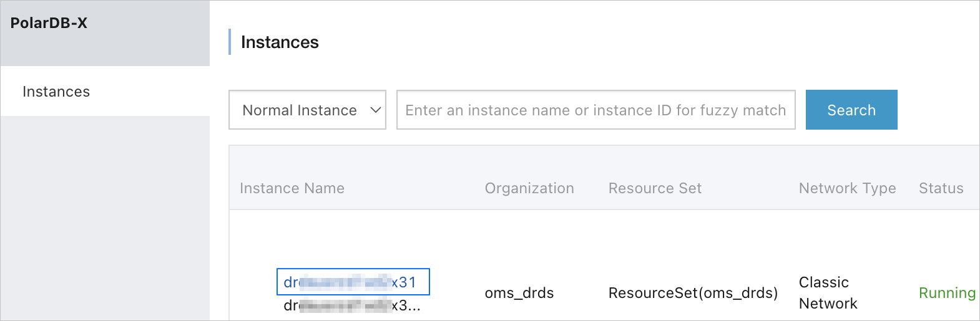Click the blue accent bar beside Instances heading
The height and width of the screenshot is (321, 980).
(x=230, y=42)
